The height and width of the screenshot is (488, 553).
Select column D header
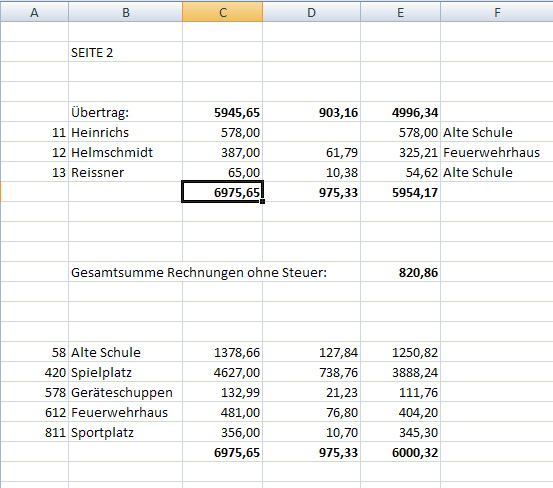(311, 12)
